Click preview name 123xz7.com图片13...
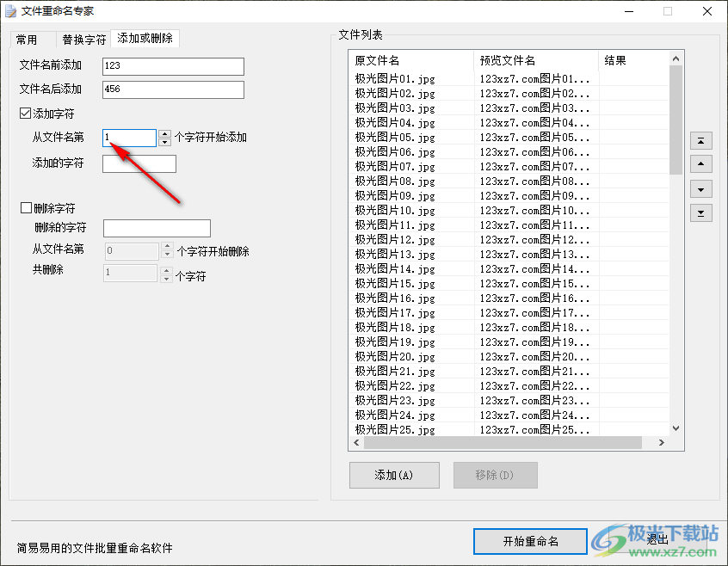Screen dimensions: 728x566 [535, 255]
